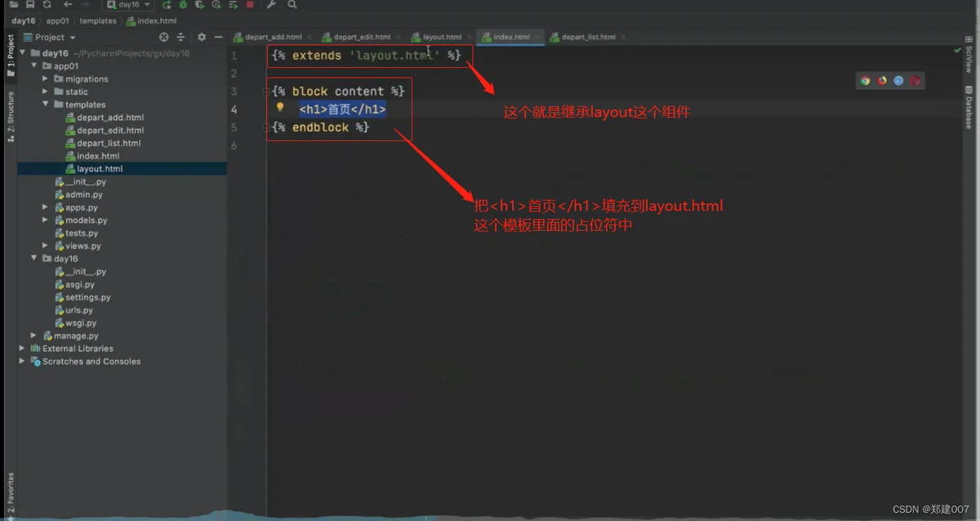This screenshot has width=980, height=521.
Task: Click the run concurrency list icon
Action: coord(233,4)
